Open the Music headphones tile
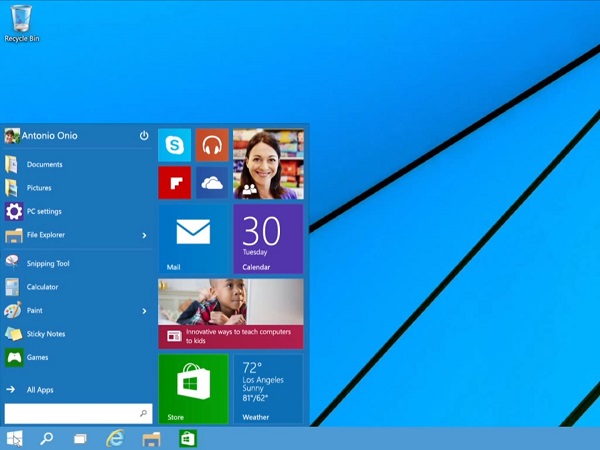The height and width of the screenshot is (450, 600). pyautogui.click(x=212, y=146)
